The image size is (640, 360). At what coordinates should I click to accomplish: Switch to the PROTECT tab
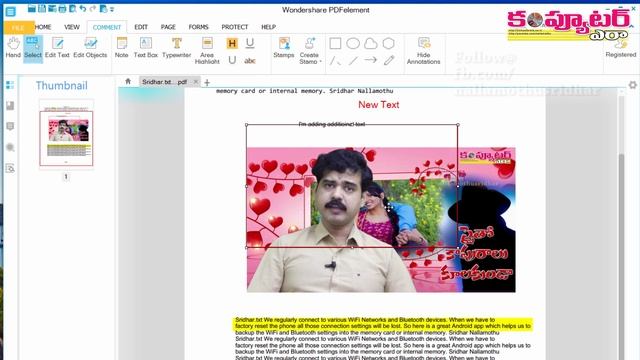(235, 27)
